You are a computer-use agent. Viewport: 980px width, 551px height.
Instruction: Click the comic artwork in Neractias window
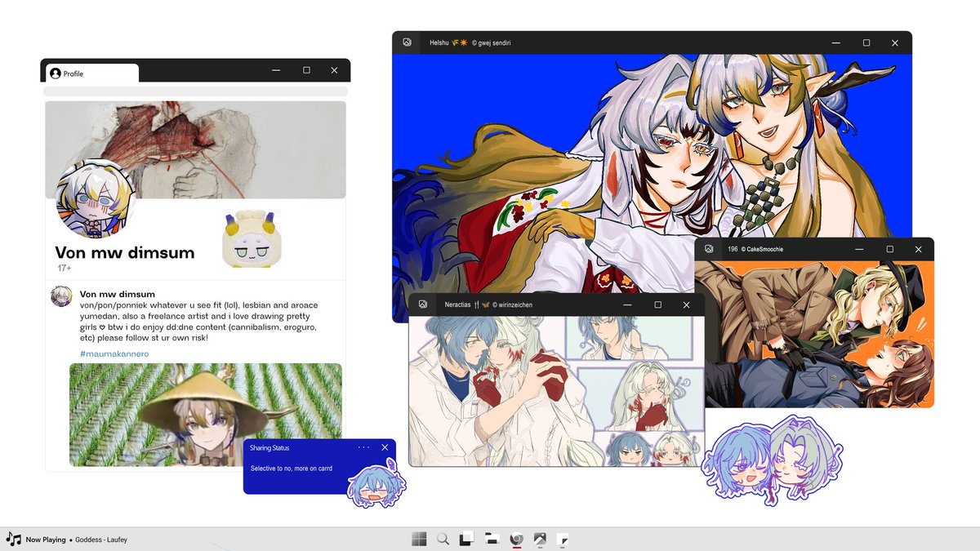coord(556,391)
